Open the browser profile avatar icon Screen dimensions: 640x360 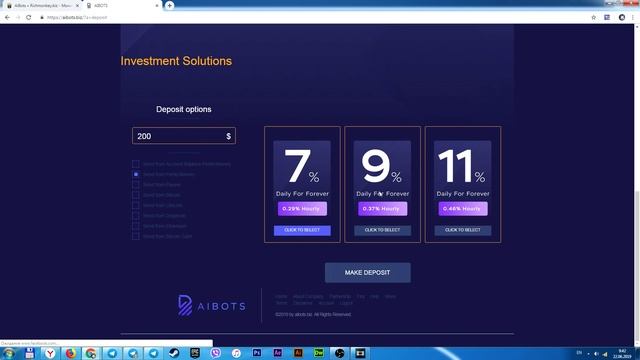[622, 18]
